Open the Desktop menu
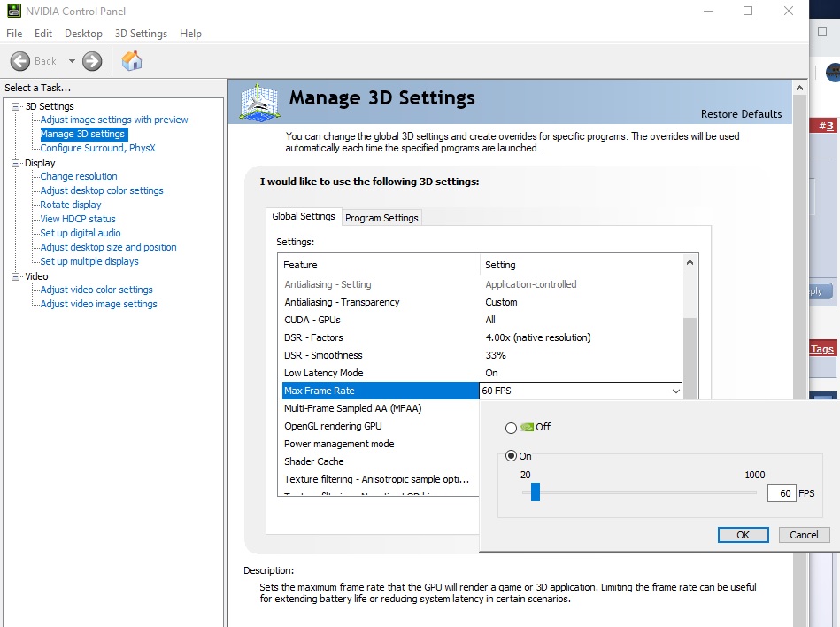The width and height of the screenshot is (840, 627). (x=83, y=34)
